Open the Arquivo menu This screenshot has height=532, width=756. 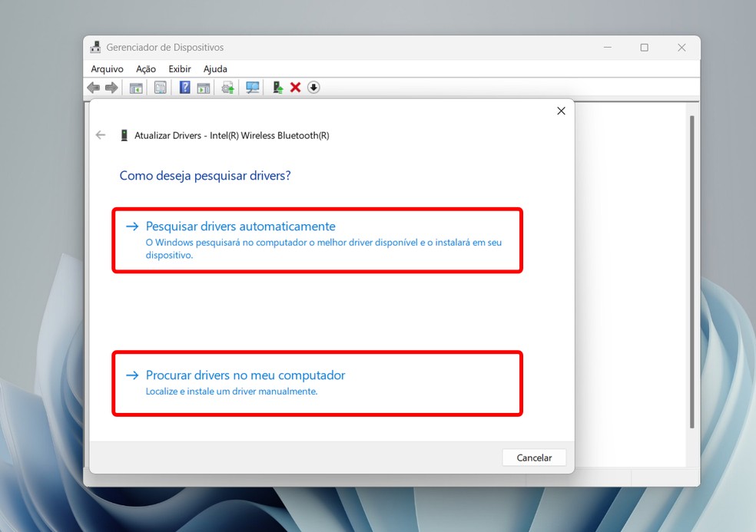(x=107, y=68)
